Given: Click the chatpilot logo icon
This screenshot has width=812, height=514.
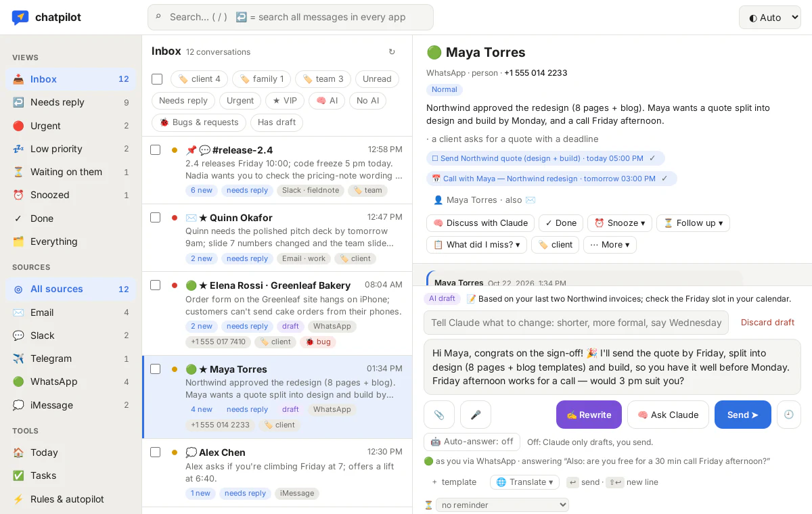Looking at the screenshot, I should 20,18.
